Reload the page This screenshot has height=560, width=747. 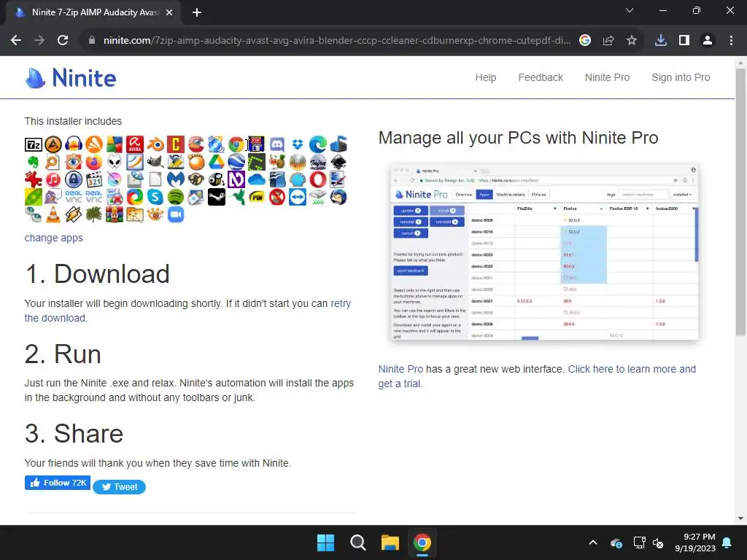point(63,41)
